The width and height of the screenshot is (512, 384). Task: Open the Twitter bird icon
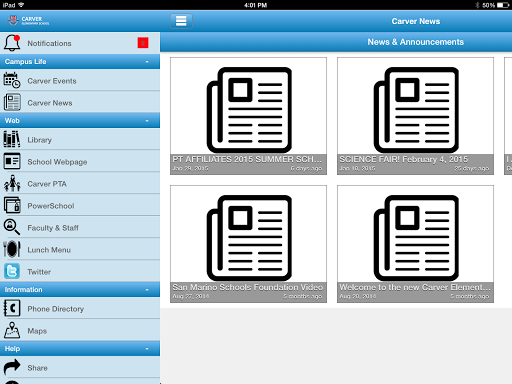12,271
